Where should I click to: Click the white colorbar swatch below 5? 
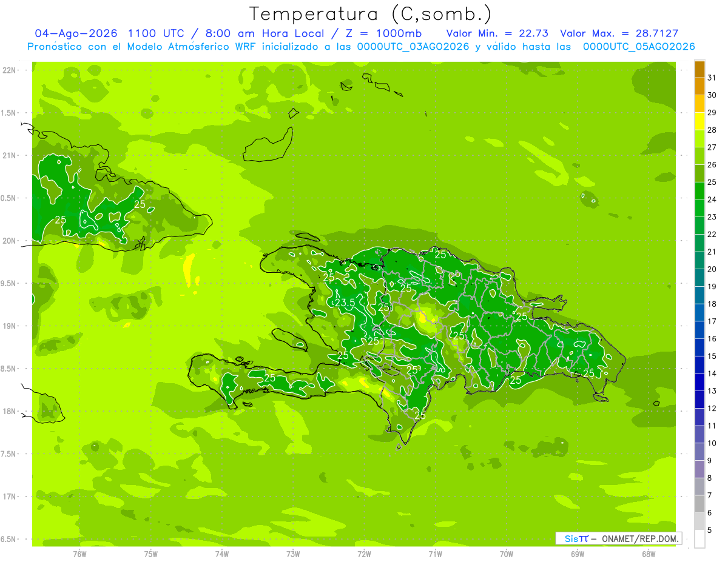(699, 539)
